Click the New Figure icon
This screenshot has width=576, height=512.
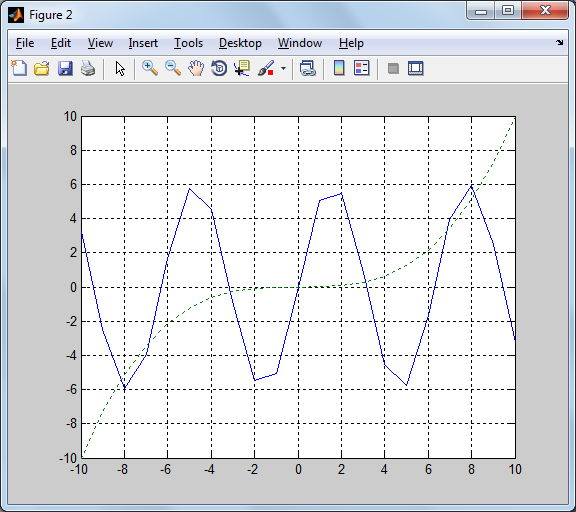coord(19,68)
